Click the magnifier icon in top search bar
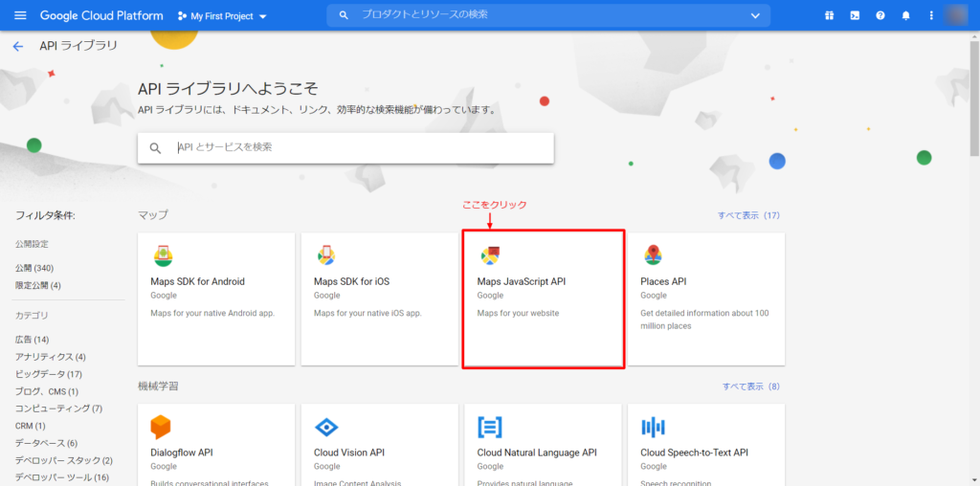This screenshot has width=980, height=486. tap(344, 15)
